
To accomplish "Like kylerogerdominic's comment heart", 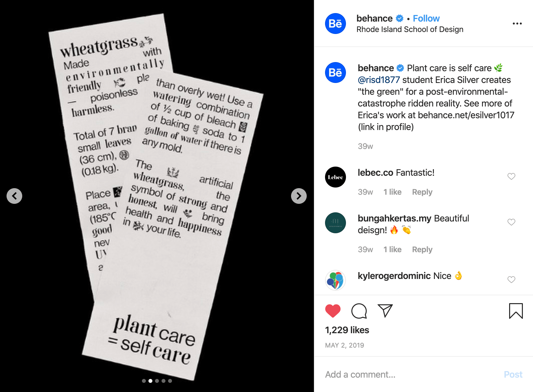I will pyautogui.click(x=511, y=280).
